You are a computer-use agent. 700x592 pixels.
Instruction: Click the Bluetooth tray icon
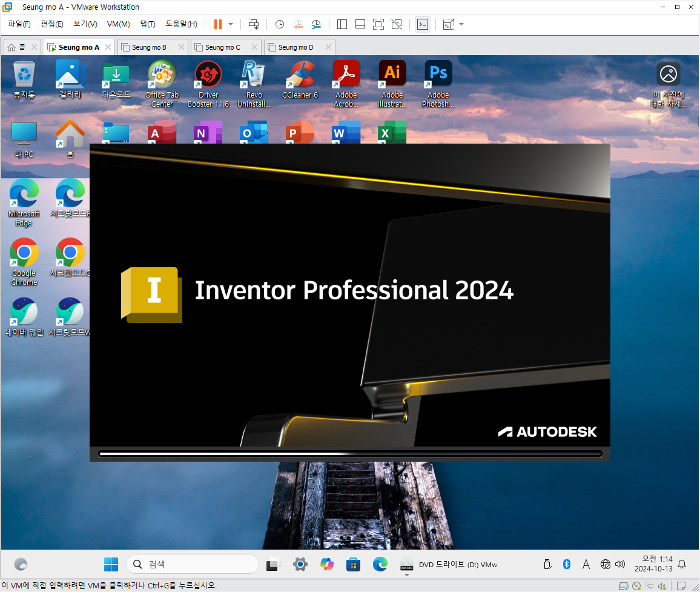pos(567,564)
